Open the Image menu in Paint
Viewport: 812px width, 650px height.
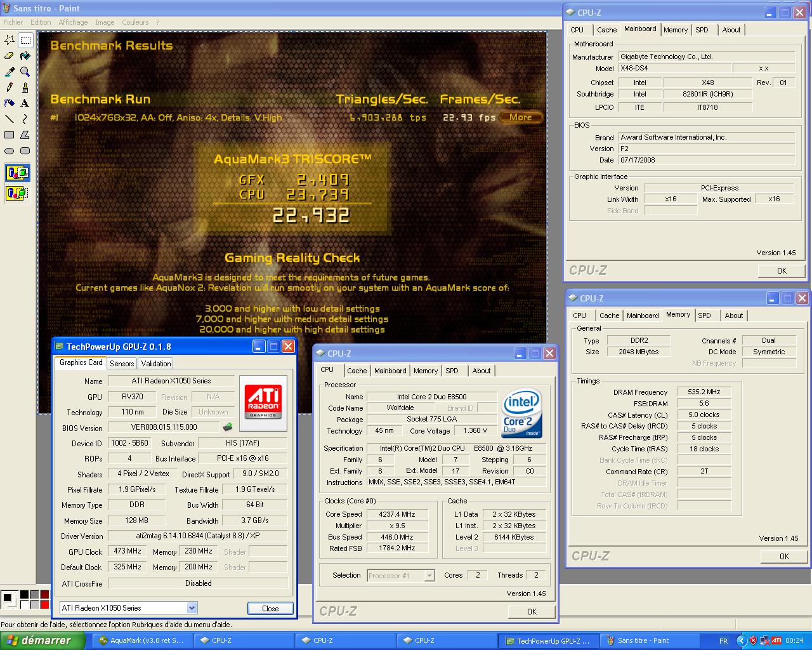[x=105, y=22]
